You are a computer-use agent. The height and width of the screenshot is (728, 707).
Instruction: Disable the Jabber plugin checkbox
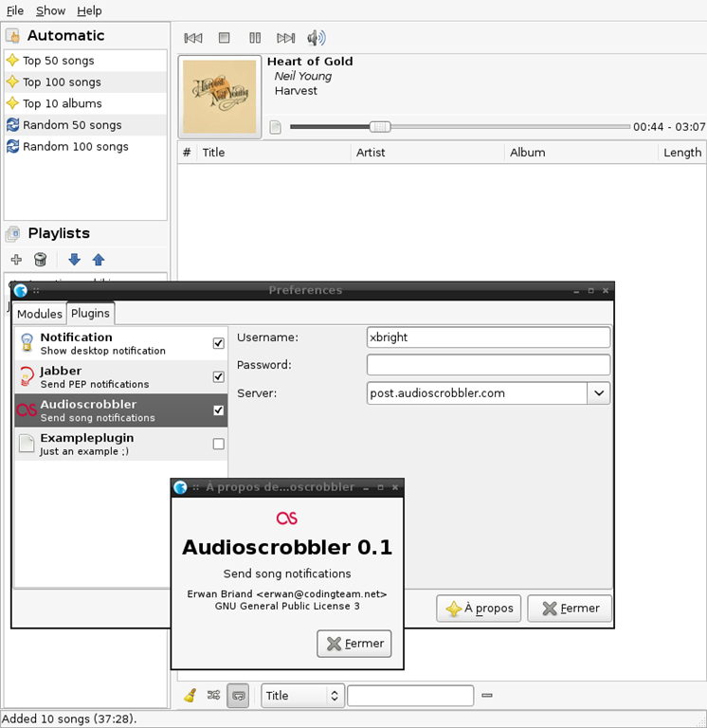[x=218, y=376]
